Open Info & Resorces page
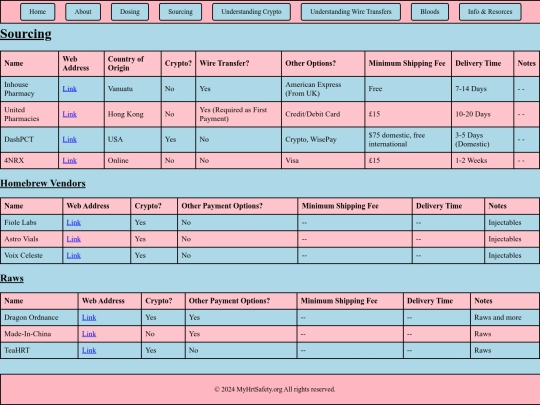Viewport: 540px width, 405px height. coord(490,12)
